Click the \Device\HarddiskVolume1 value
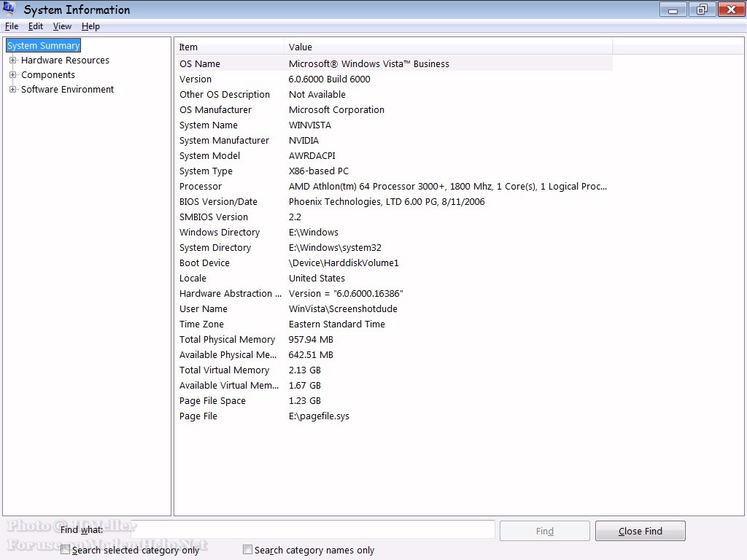The width and height of the screenshot is (747, 560). point(344,262)
